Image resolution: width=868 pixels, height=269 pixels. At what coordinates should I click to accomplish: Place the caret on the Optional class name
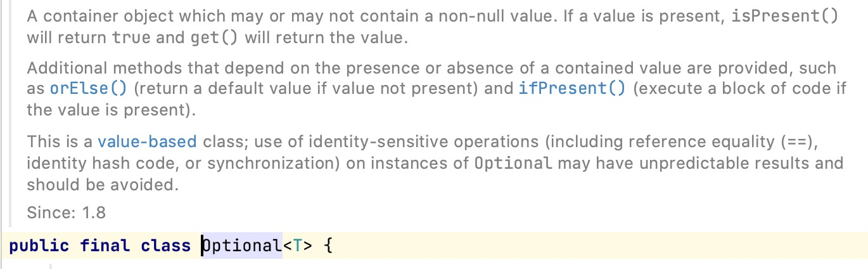point(241,246)
